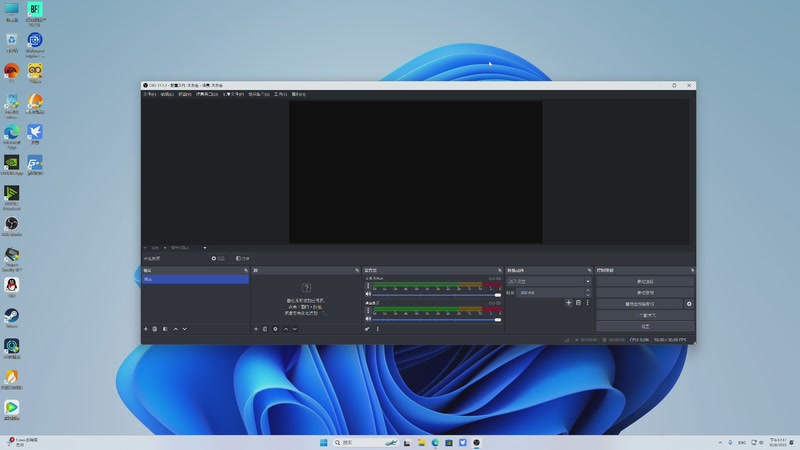The image size is (800, 450).
Task: Click Start Streaming button in Controls
Action: [x=645, y=281]
